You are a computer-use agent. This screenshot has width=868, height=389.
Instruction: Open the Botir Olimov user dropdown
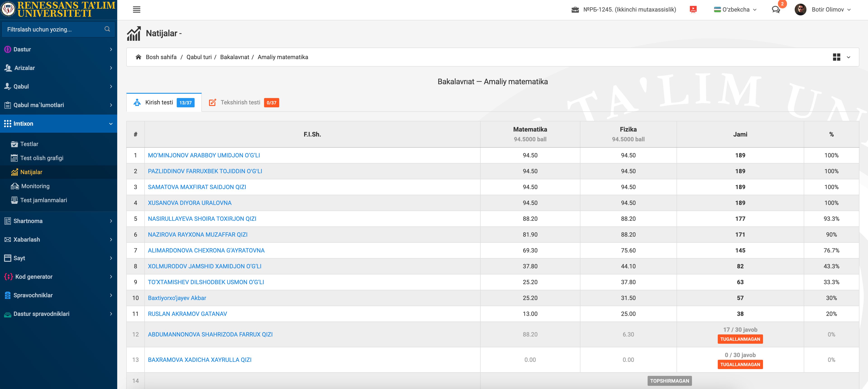pyautogui.click(x=831, y=10)
